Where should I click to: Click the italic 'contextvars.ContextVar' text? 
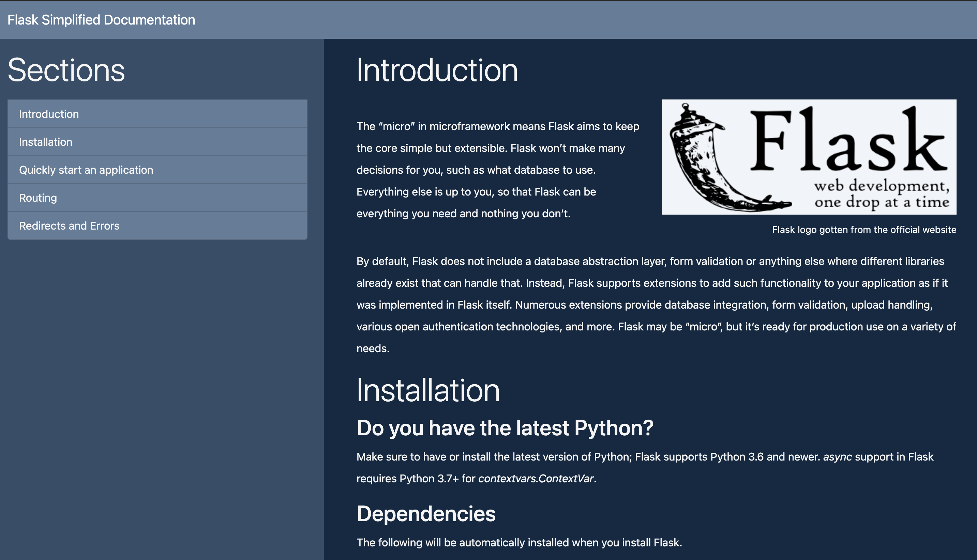536,479
